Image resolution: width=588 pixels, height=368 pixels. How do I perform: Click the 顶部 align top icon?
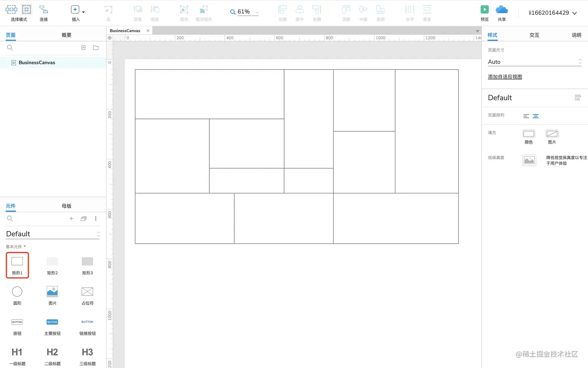[x=346, y=9]
